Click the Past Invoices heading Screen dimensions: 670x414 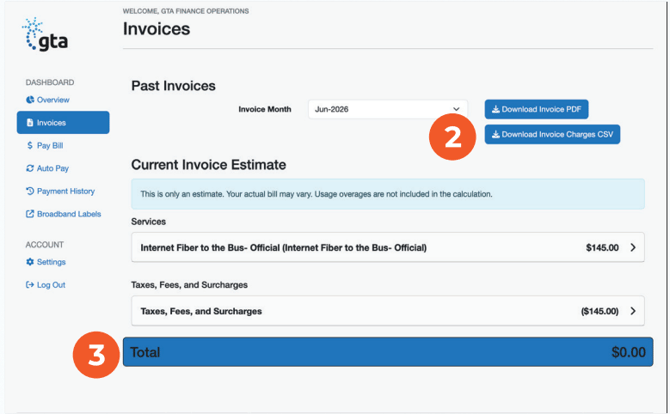(x=173, y=86)
